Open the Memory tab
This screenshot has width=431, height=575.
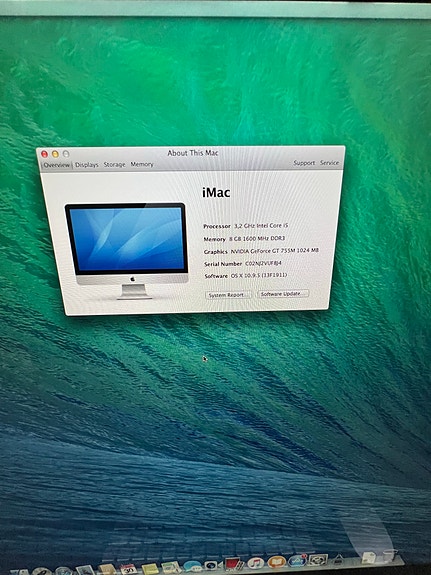(x=142, y=164)
